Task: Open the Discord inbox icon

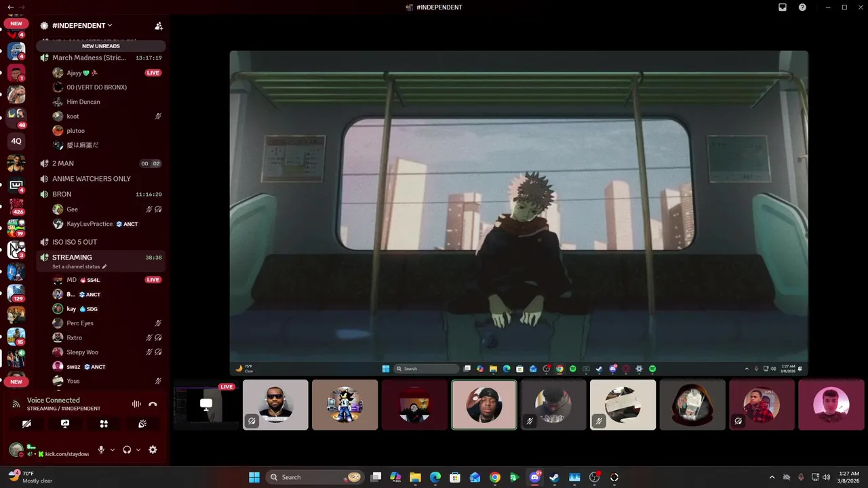Action: [783, 7]
